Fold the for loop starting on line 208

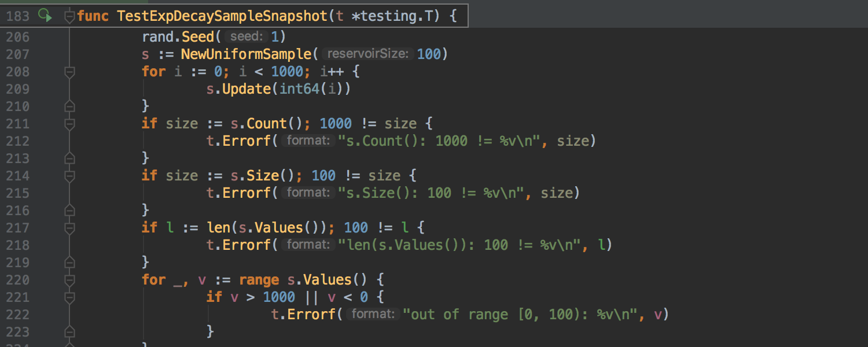[x=69, y=72]
